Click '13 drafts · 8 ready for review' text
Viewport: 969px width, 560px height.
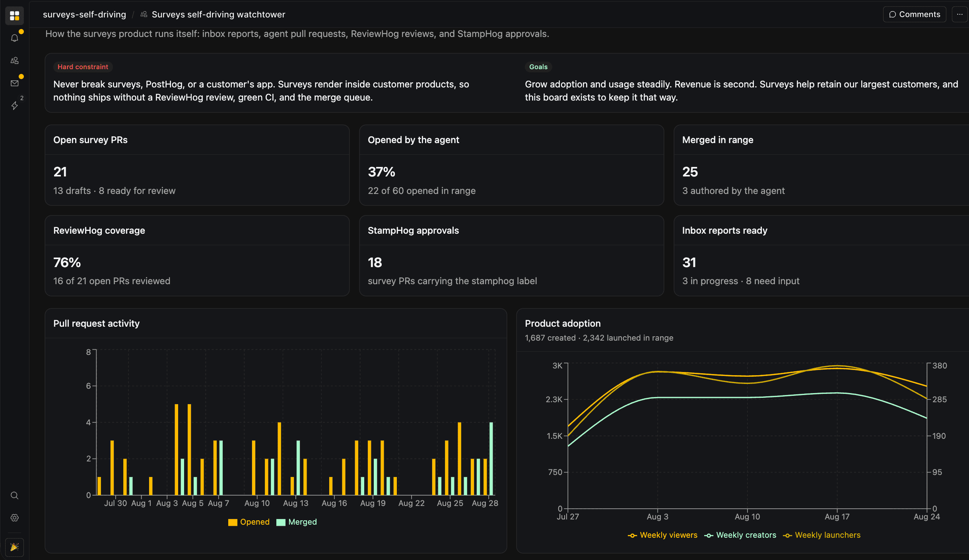click(114, 191)
